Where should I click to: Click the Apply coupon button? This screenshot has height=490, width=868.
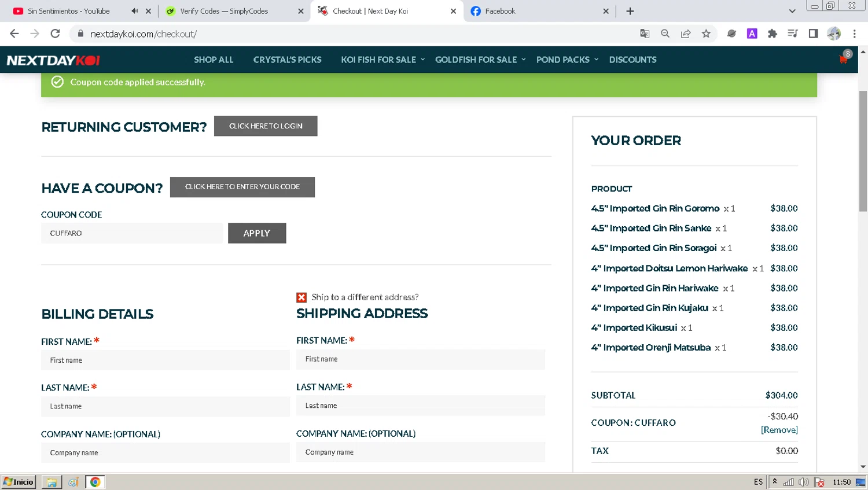pyautogui.click(x=257, y=233)
